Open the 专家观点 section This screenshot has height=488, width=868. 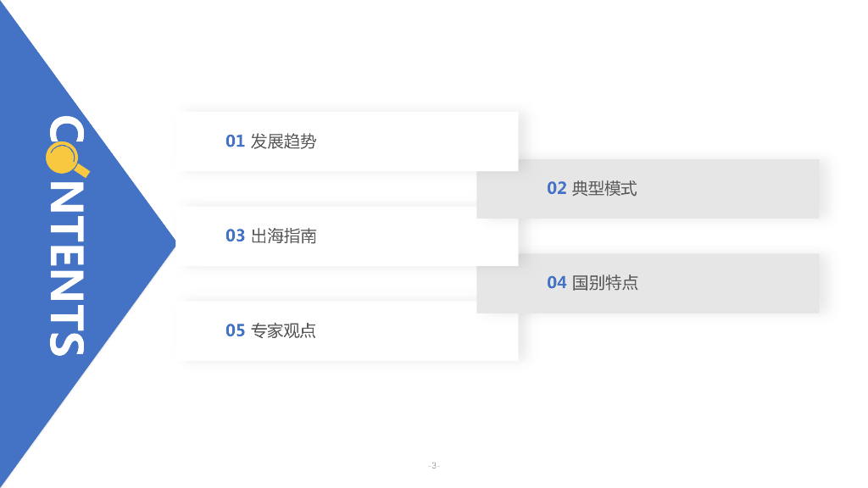click(283, 330)
